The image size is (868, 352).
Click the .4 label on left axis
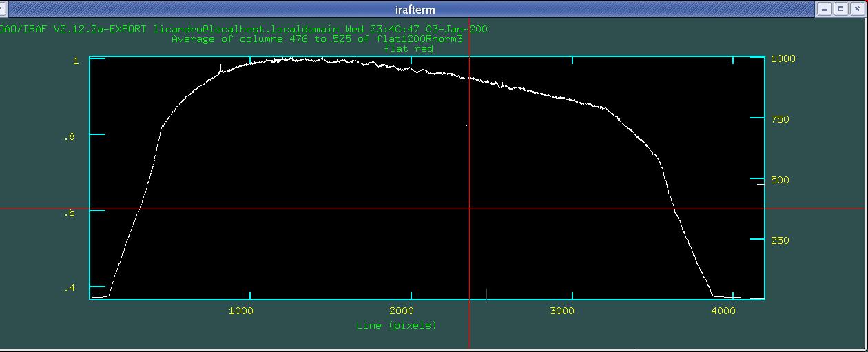tap(70, 289)
